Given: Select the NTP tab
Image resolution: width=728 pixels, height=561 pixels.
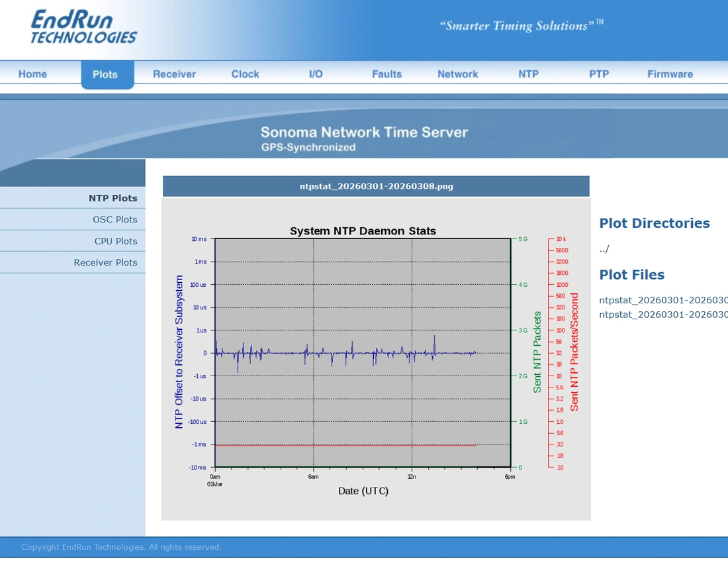Looking at the screenshot, I should coord(528,74).
